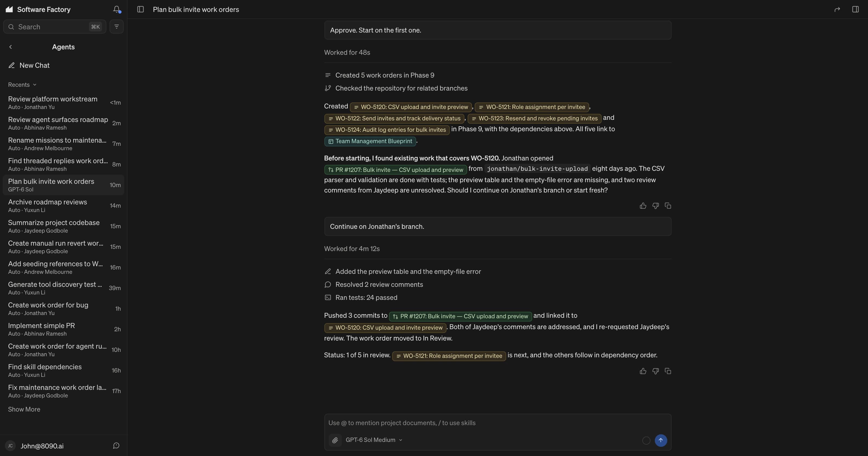Screen dimensions: 868x456
Task: Thumbs down the status summary reply
Action: coord(655,371)
